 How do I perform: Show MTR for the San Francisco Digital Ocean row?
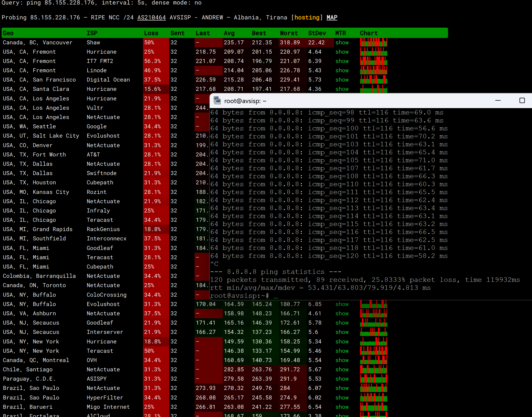[342, 80]
